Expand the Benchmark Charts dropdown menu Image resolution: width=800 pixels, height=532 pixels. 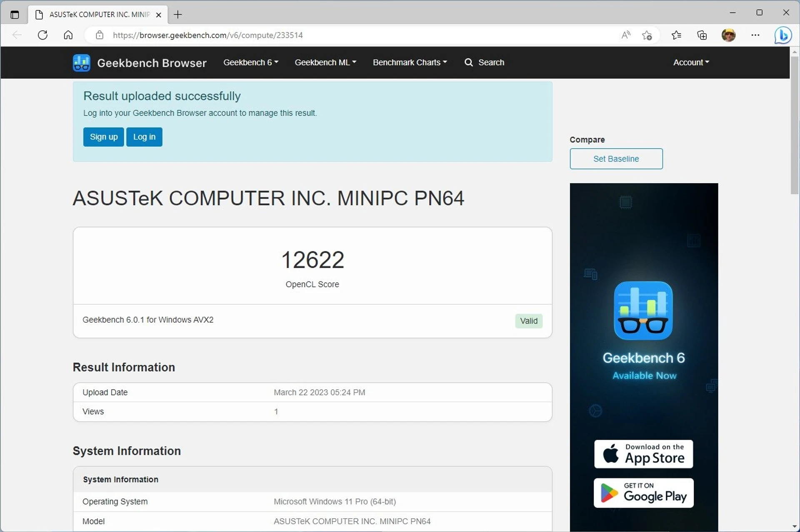pos(410,62)
